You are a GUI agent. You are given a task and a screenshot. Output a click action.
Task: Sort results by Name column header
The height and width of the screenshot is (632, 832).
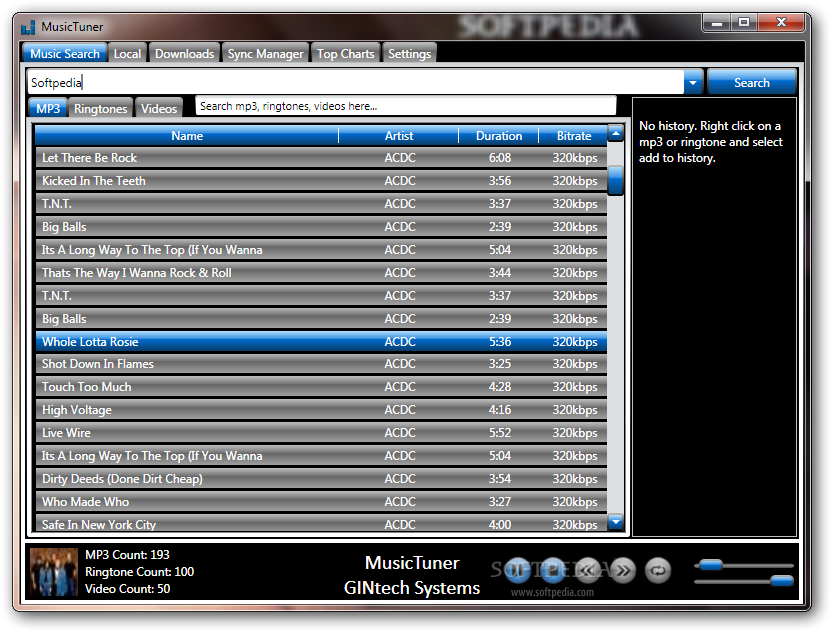tap(187, 136)
